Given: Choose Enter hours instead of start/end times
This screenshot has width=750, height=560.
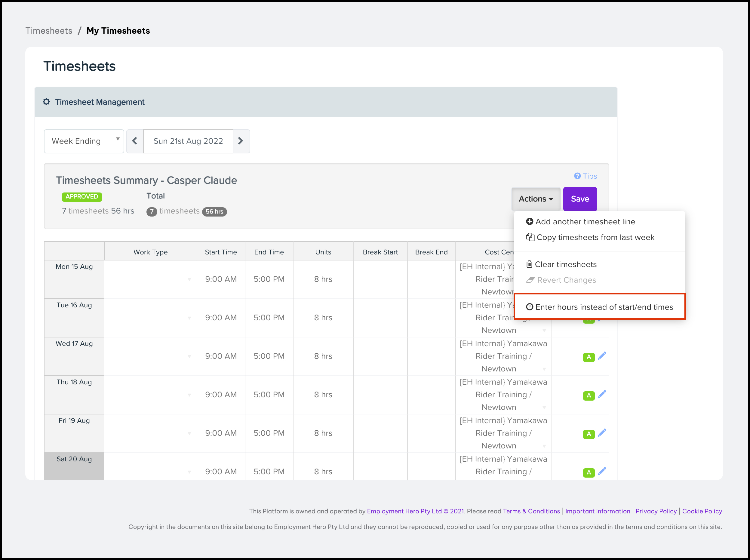Looking at the screenshot, I should 604,307.
